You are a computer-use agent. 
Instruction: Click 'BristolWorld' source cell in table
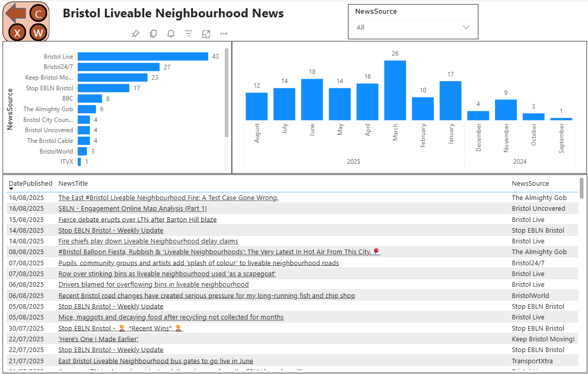click(530, 296)
